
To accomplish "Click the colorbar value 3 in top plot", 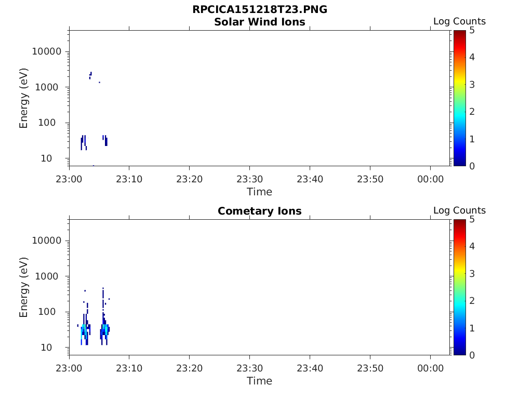I will pos(472,85).
